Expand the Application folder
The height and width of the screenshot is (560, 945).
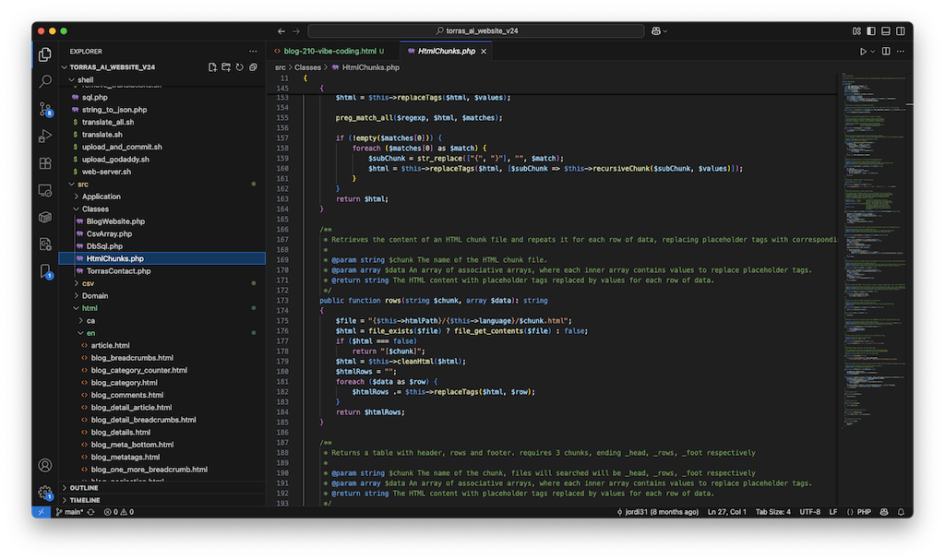click(x=101, y=197)
